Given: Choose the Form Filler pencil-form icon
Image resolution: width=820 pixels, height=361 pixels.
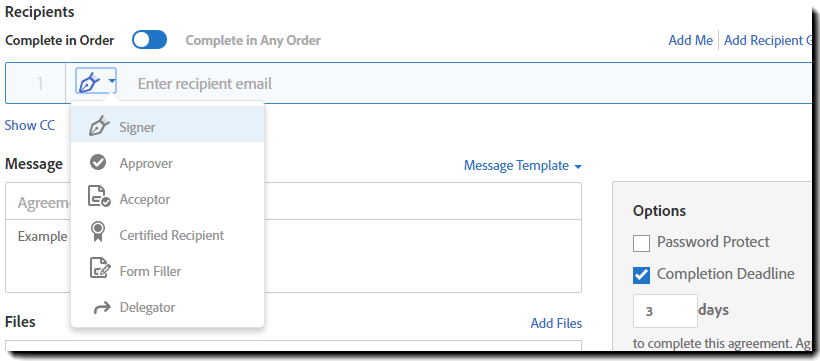Looking at the screenshot, I should coord(99,269).
